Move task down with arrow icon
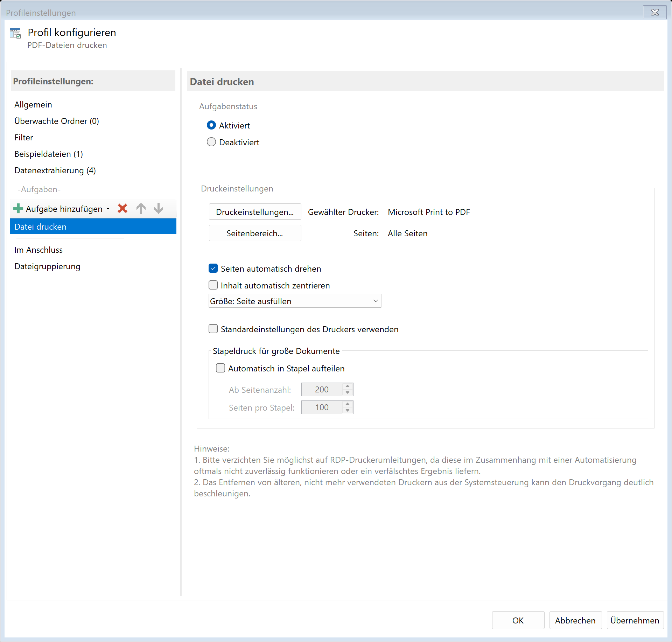672x642 pixels. 159,209
